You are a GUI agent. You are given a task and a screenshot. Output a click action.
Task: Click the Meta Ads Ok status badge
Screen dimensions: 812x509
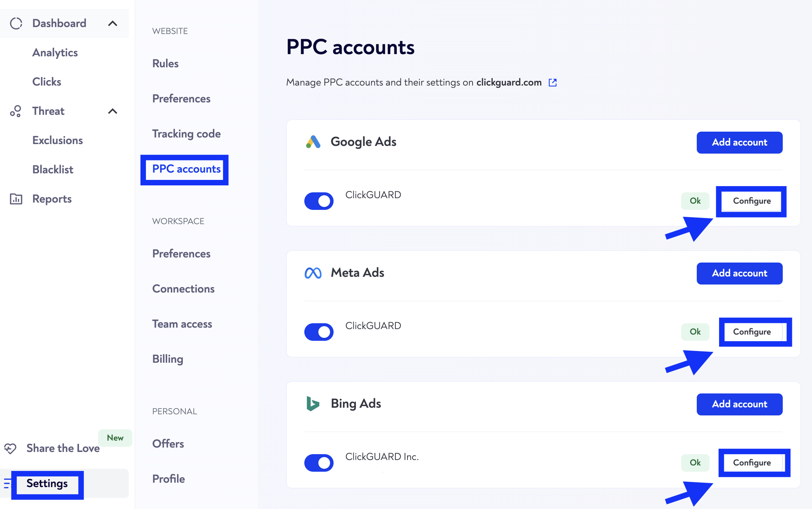(x=695, y=332)
